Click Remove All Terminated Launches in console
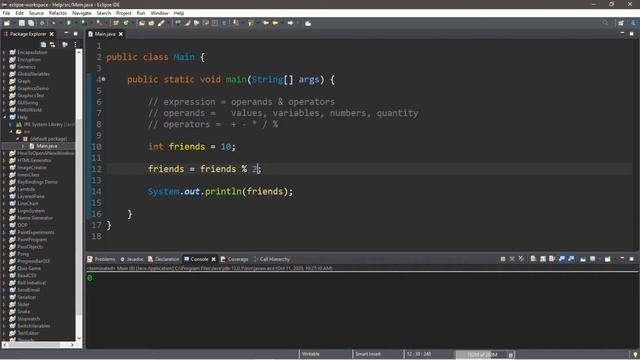This screenshot has width=640, height=360. [x=521, y=259]
